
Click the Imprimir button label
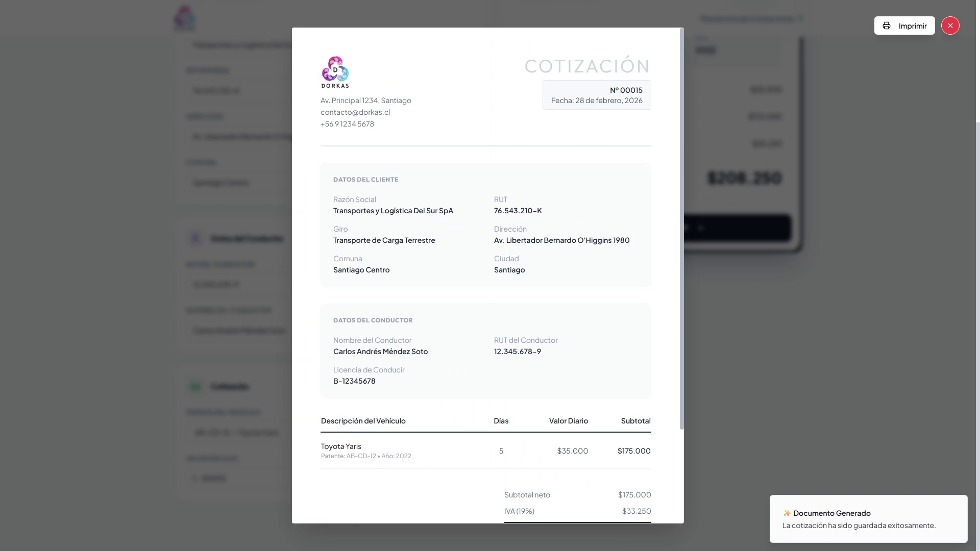pyautogui.click(x=912, y=26)
